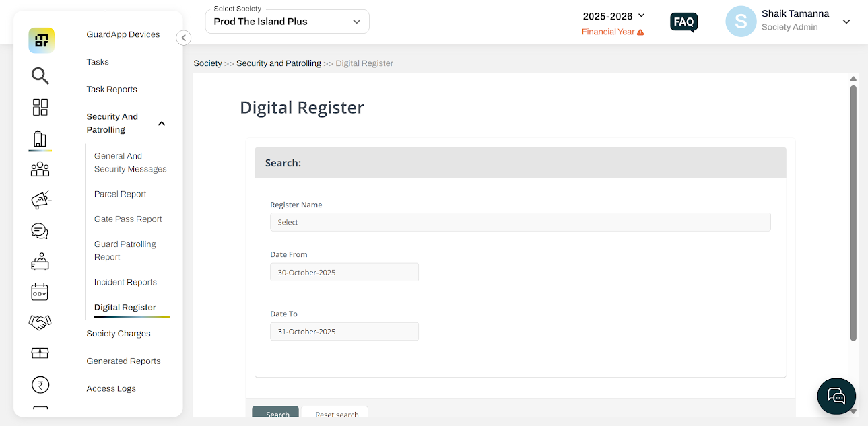Click the Date From field
The height and width of the screenshot is (426, 868).
[x=344, y=273]
